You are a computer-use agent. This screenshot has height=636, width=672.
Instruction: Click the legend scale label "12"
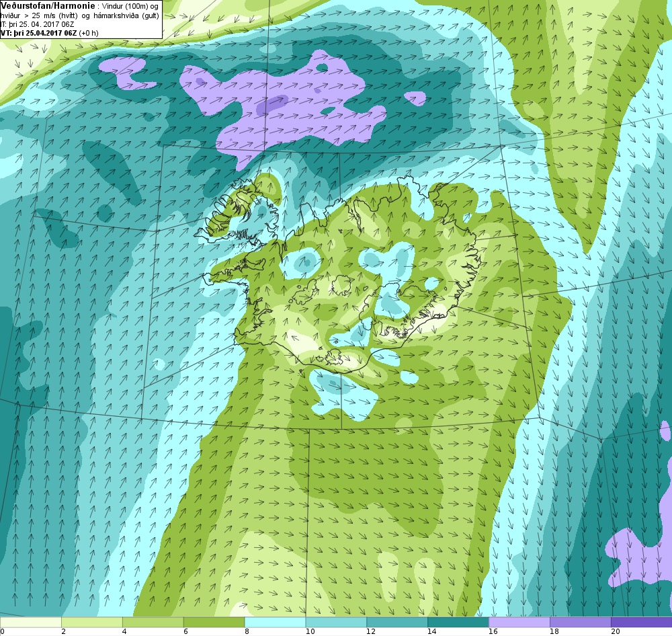[x=371, y=631]
